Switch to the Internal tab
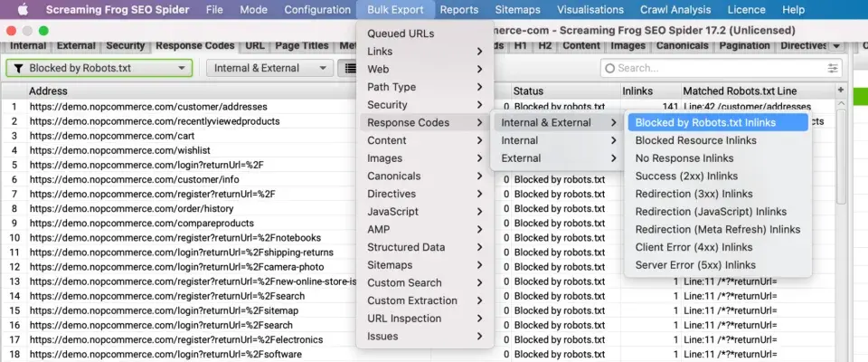868x362 pixels. point(28,46)
